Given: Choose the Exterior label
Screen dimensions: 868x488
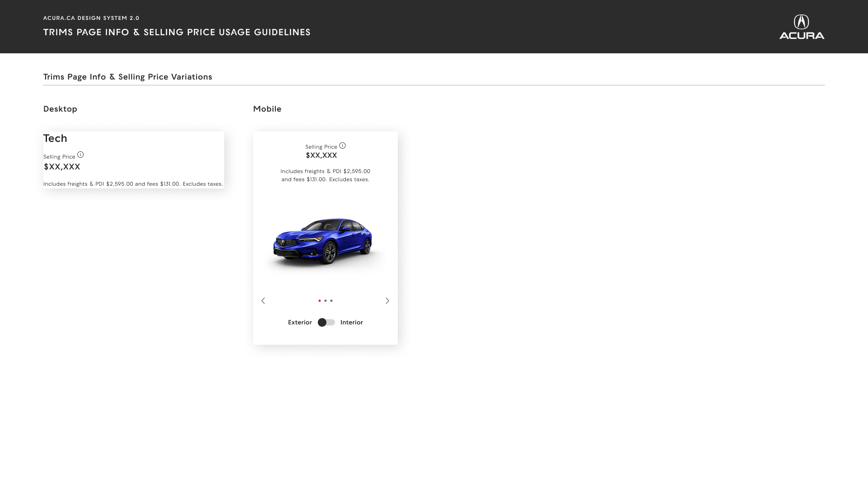Looking at the screenshot, I should (300, 322).
